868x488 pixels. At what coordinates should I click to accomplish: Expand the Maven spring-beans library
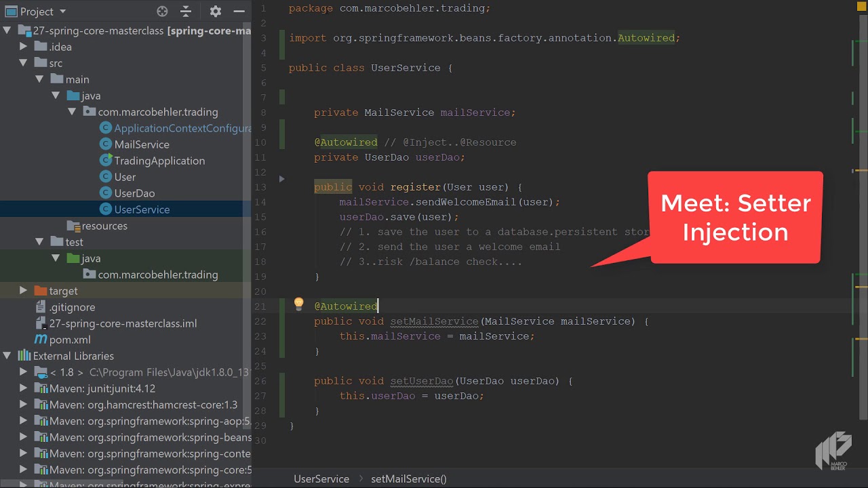[x=24, y=437]
